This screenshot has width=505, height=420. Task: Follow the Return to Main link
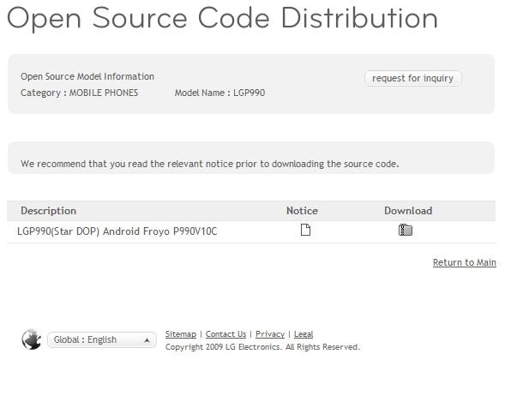click(x=465, y=262)
